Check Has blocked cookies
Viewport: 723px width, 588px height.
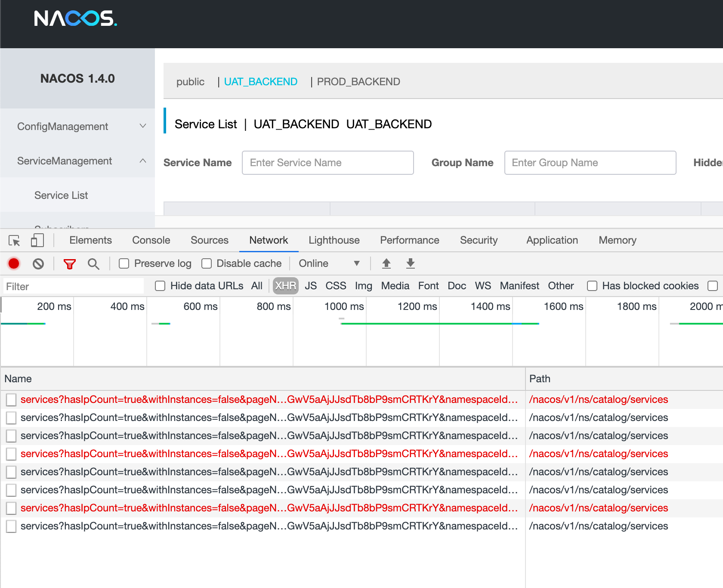[x=592, y=286]
